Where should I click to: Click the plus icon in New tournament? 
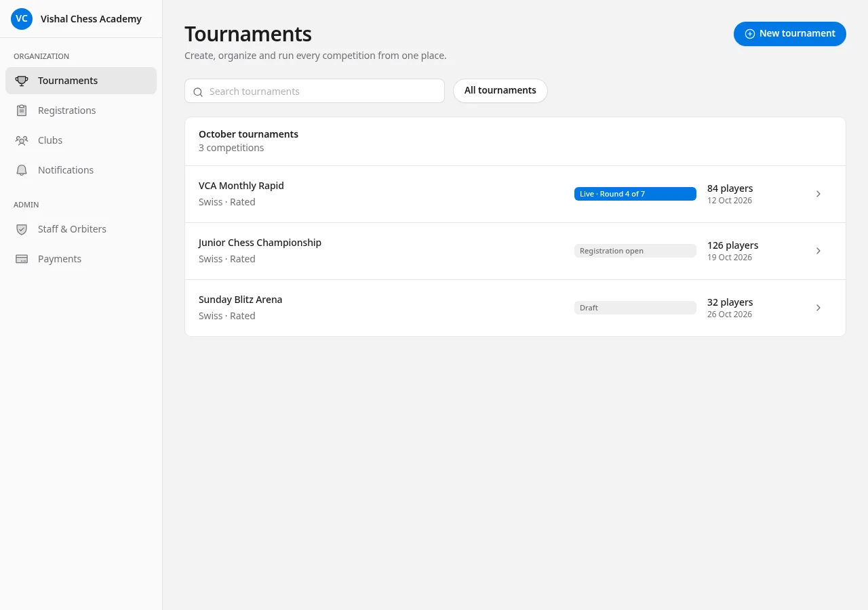[750, 34]
